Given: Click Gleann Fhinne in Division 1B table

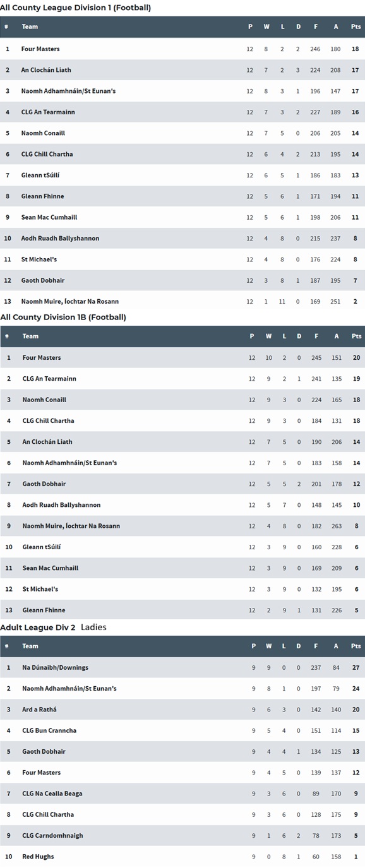Looking at the screenshot, I should coord(44,610).
